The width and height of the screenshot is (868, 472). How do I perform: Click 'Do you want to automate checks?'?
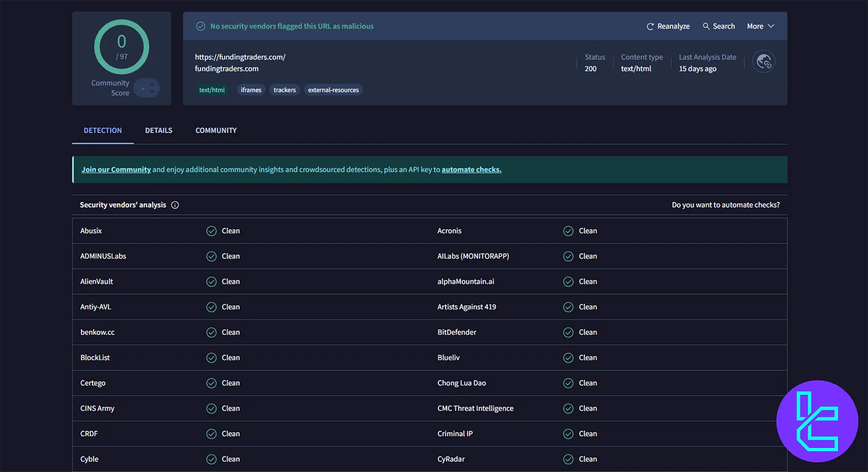pyautogui.click(x=726, y=205)
